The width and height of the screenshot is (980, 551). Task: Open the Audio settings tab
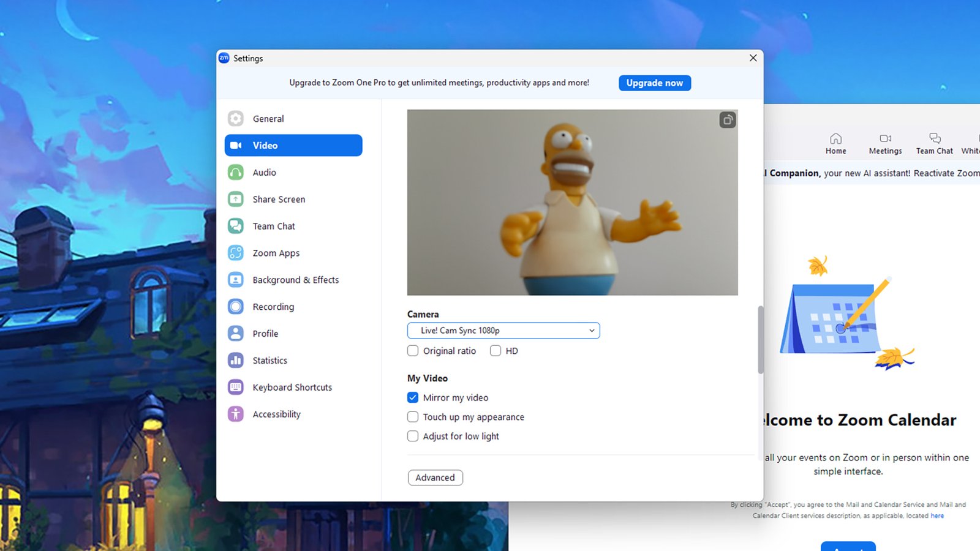(x=293, y=173)
